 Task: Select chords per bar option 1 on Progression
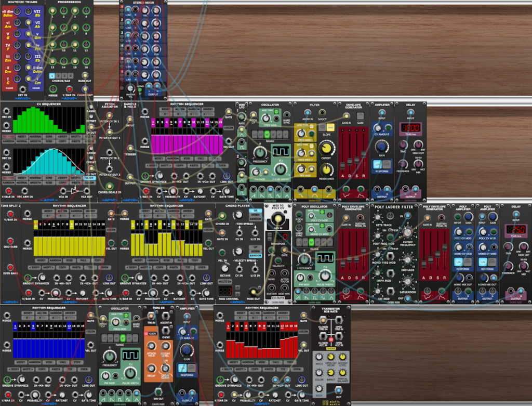click(x=52, y=76)
